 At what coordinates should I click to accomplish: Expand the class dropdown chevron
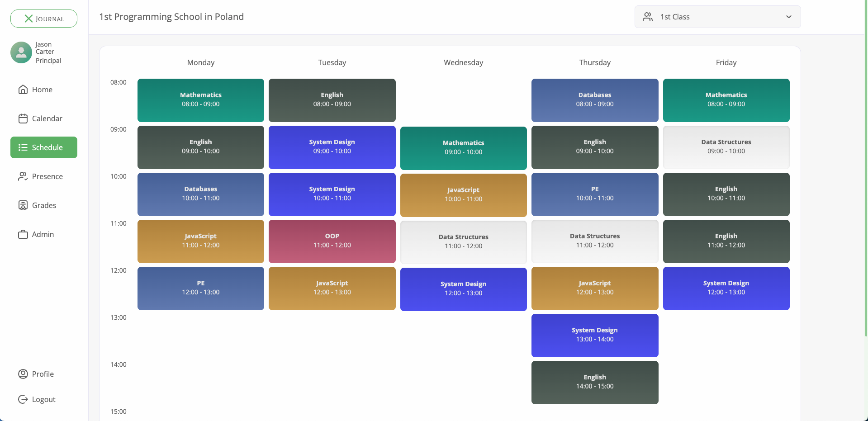click(x=789, y=17)
